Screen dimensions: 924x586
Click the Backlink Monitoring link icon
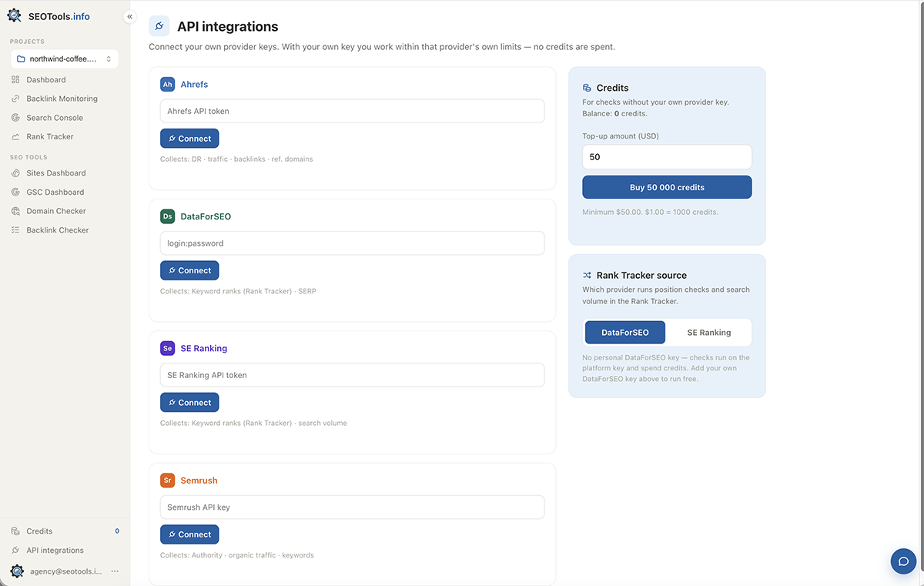pyautogui.click(x=15, y=99)
